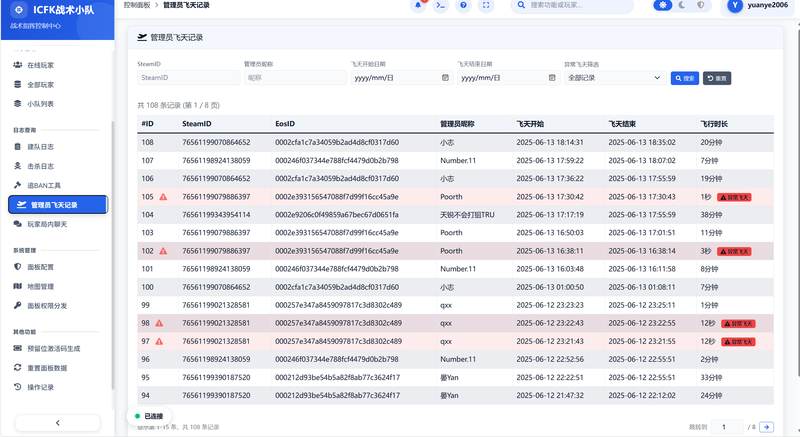
Task: Select the shield theme mode toggle
Action: pyautogui.click(x=701, y=5)
